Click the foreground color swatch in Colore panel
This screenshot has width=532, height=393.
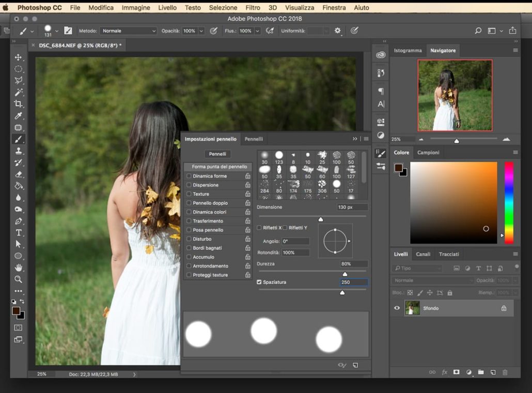[x=398, y=167]
